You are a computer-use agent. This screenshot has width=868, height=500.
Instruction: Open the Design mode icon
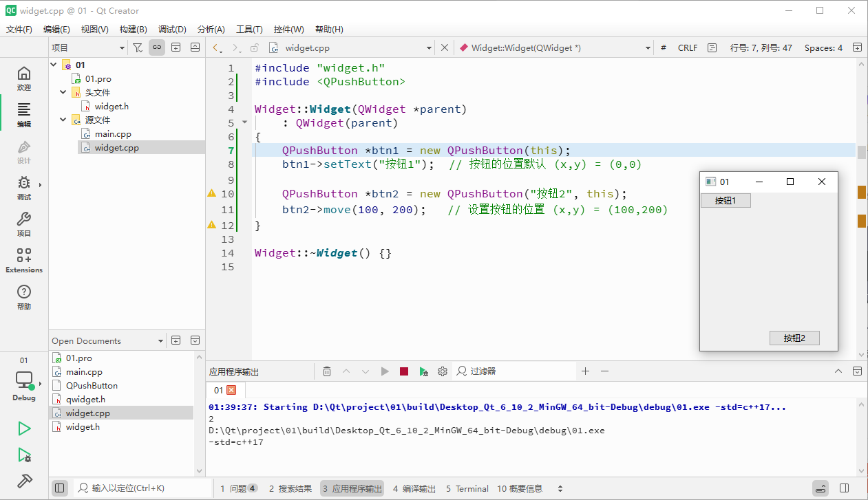click(24, 151)
